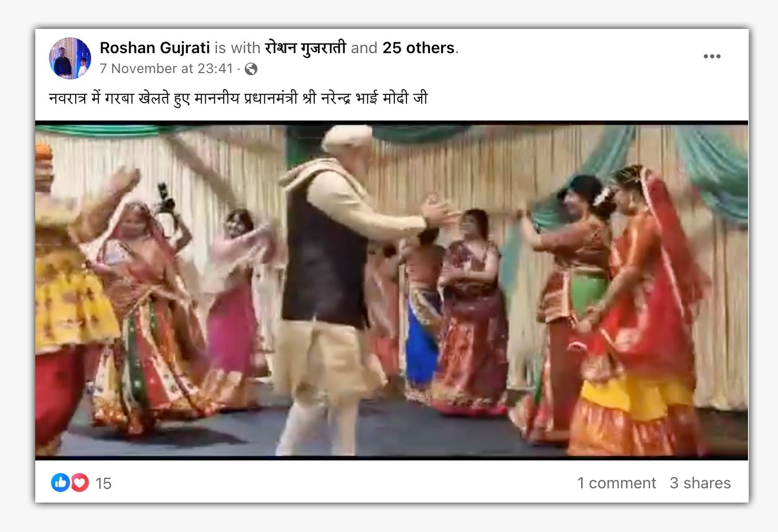The height and width of the screenshot is (532, 778).
Task: Click the red heart Love reaction icon
Action: click(79, 483)
